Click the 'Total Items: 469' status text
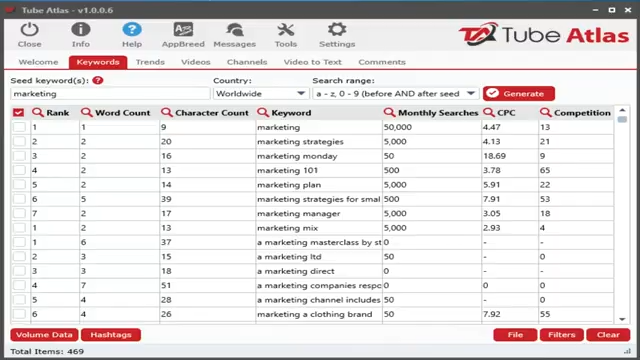Image resolution: width=640 pixels, height=360 pixels. 47,351
